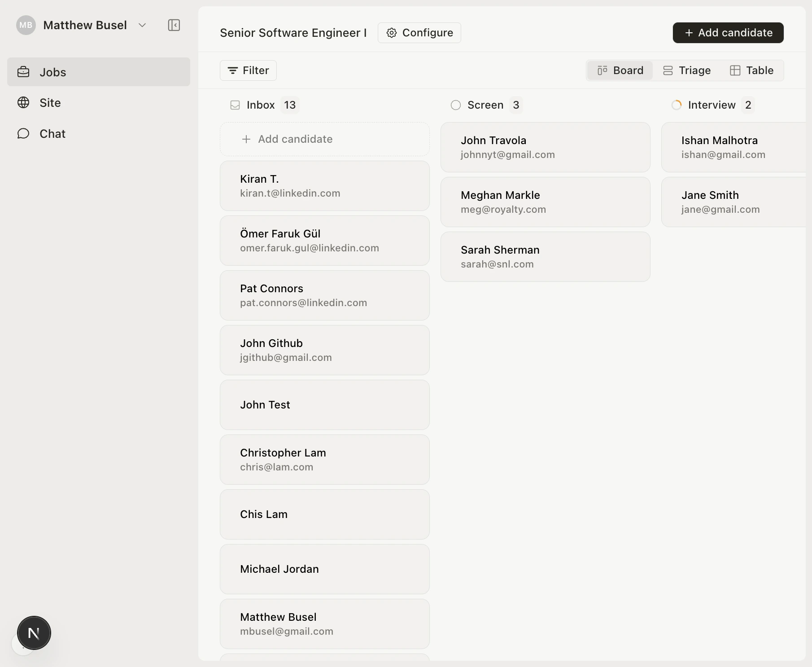812x667 pixels.
Task: Open the John Travola card
Action: [546, 147]
